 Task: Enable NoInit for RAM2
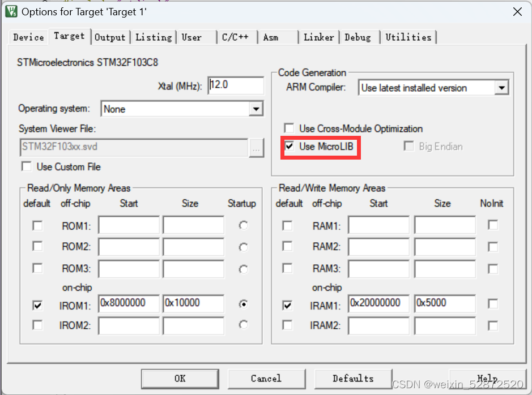493,247
